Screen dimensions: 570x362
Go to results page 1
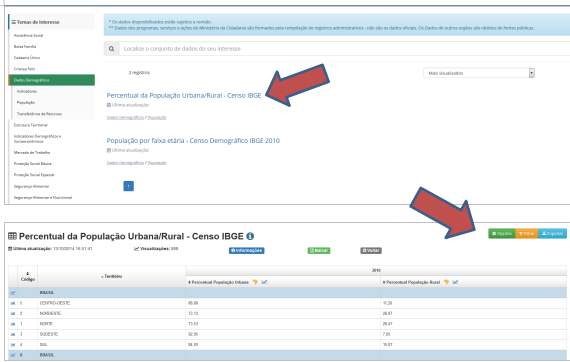click(129, 186)
